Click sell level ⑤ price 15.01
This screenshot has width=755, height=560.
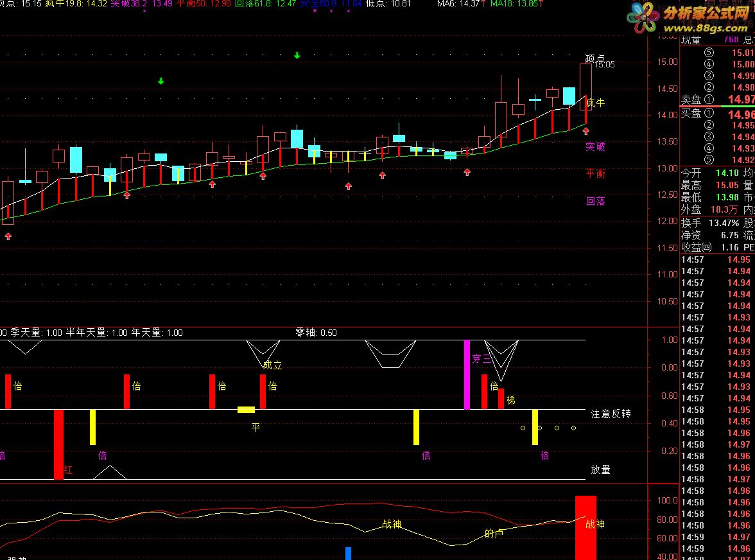[742, 53]
